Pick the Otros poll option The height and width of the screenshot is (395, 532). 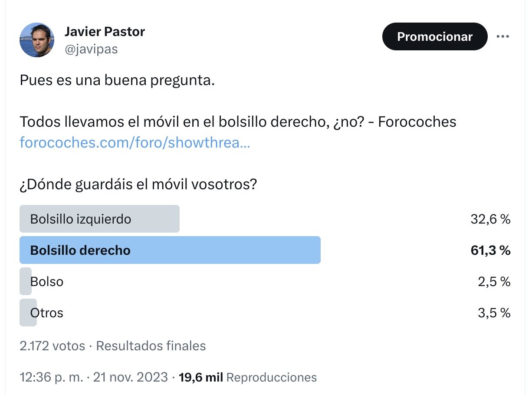pyautogui.click(x=46, y=313)
